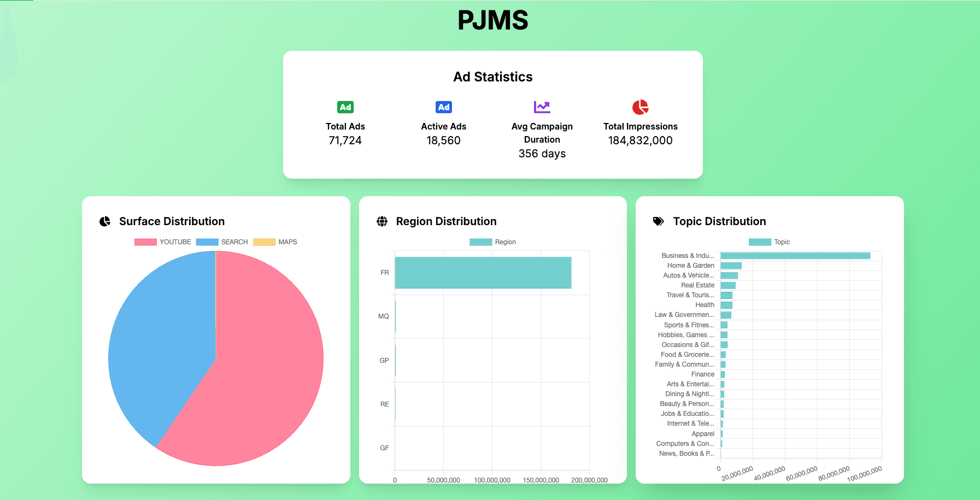This screenshot has width=980, height=500.
Task: Click the Beauty & Personal topic label
Action: [x=687, y=404]
